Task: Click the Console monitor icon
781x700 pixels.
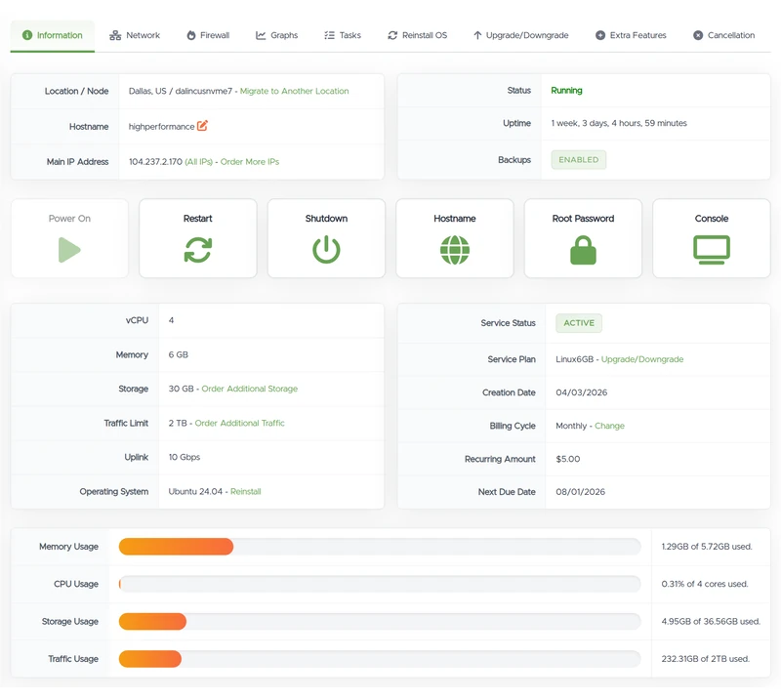Action: [712, 250]
